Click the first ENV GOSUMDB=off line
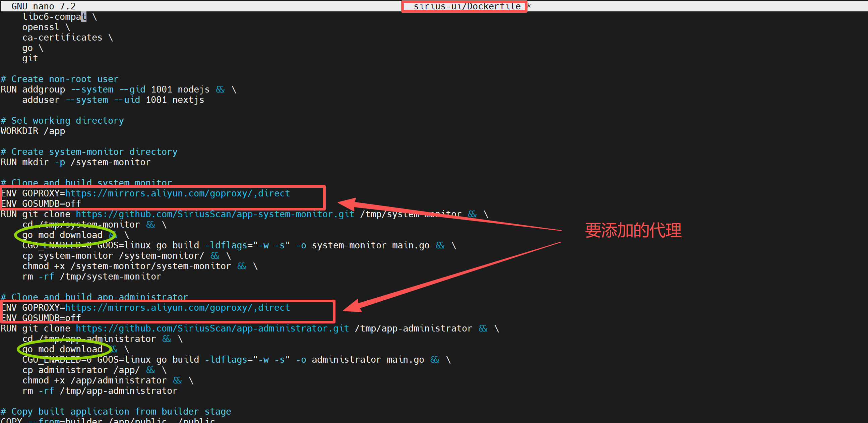Screen dimensions: 868x423 41,203
